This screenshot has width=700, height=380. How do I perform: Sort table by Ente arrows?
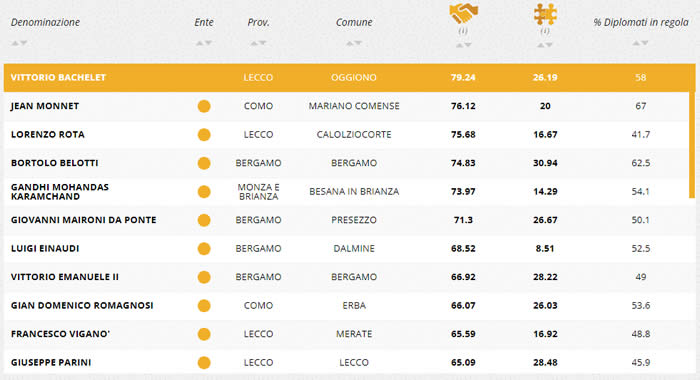point(204,43)
